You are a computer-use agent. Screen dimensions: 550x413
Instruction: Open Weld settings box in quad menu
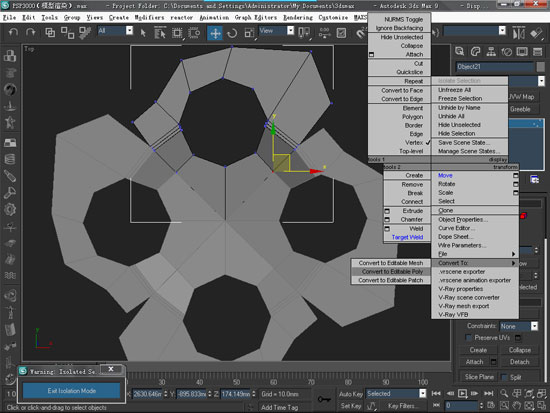click(x=387, y=228)
